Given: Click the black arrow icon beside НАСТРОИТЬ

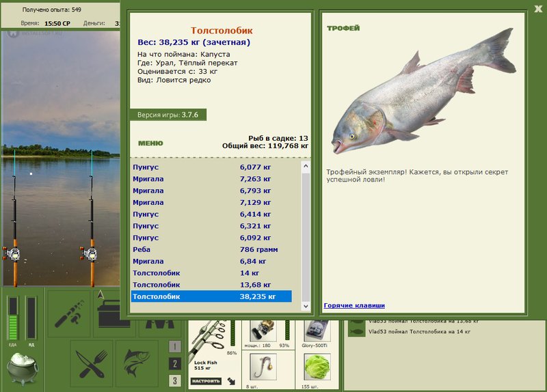Looking at the screenshot, I should pos(231,381).
